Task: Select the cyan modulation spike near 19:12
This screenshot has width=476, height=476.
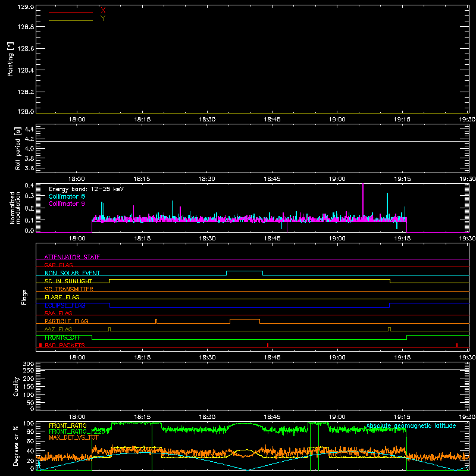Action: (387, 205)
